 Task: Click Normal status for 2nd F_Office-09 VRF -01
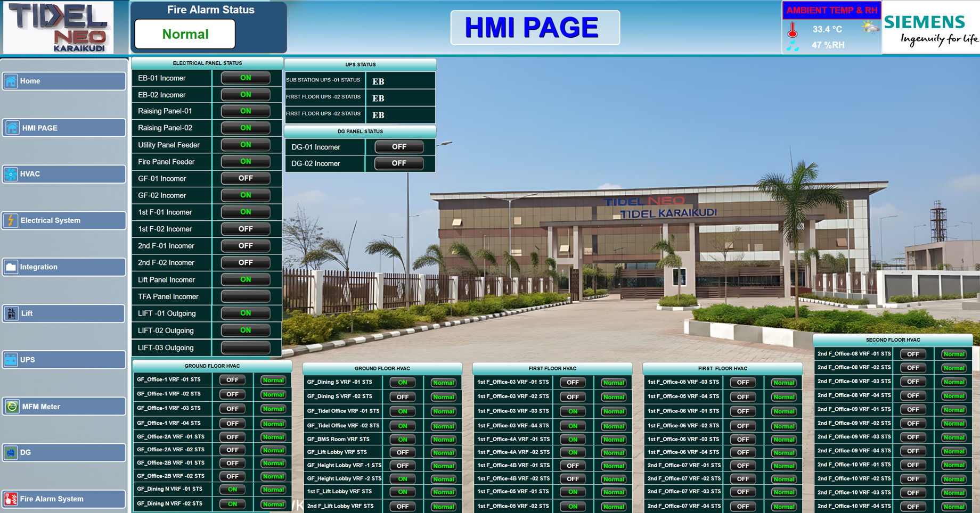point(954,410)
